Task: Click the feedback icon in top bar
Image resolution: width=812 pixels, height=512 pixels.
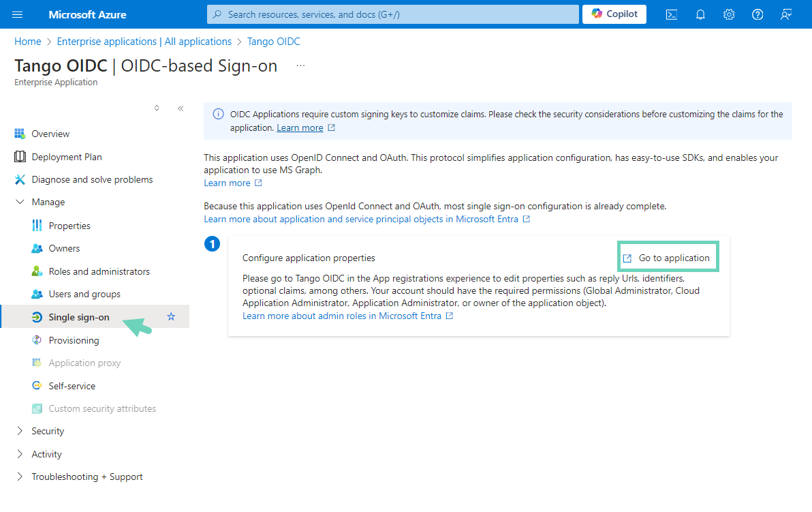Action: 785,14
